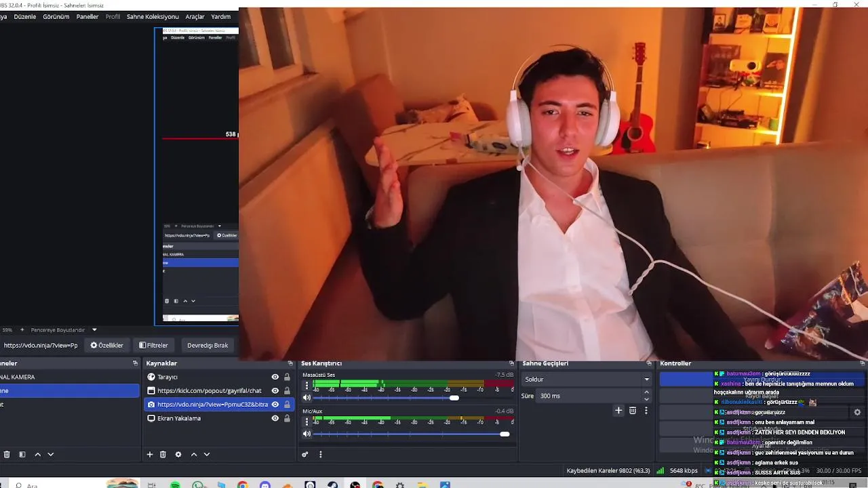This screenshot has height=488, width=868.
Task: Click Devredışı Bırak button
Action: [208, 345]
